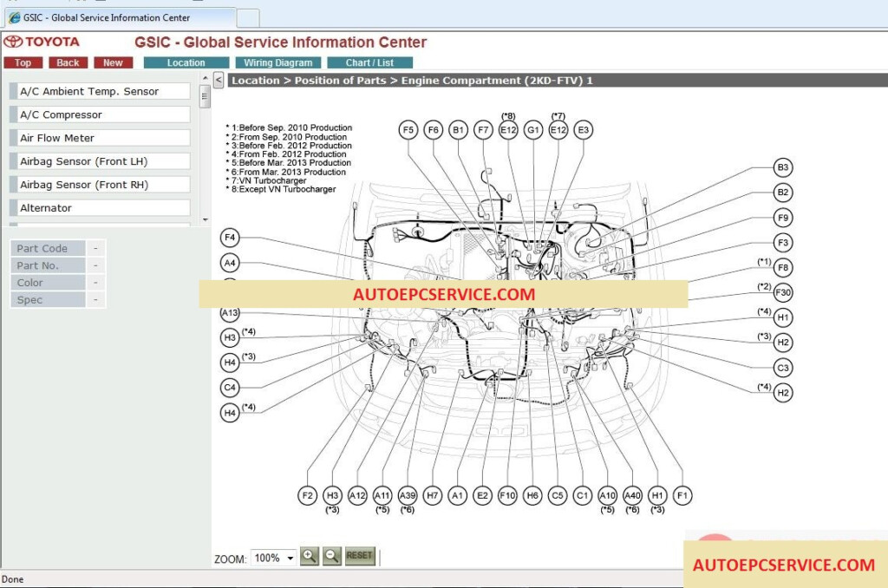Click breadcrumb 'Position of Parts' text
Viewport: 888px width, 588px height.
[x=340, y=81]
